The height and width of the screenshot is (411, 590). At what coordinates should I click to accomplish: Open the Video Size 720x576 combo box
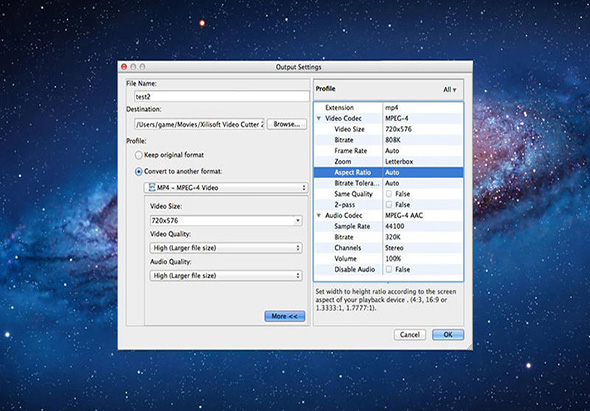[226, 220]
